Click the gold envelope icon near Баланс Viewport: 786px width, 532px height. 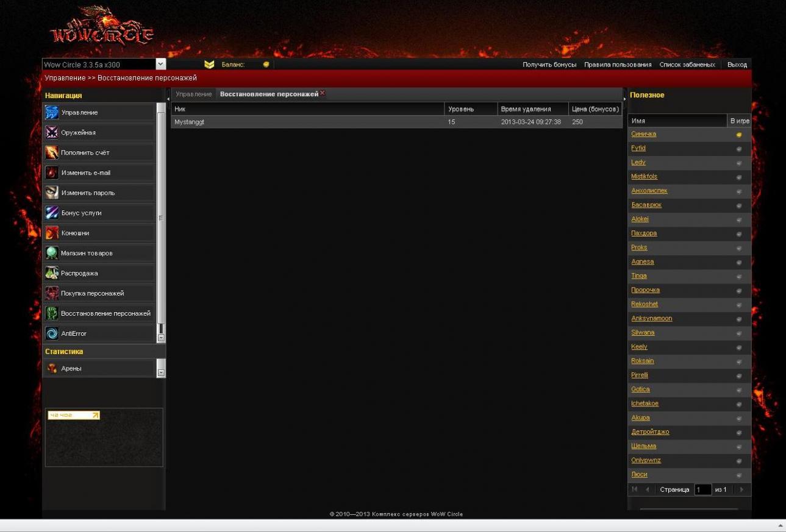coord(209,65)
